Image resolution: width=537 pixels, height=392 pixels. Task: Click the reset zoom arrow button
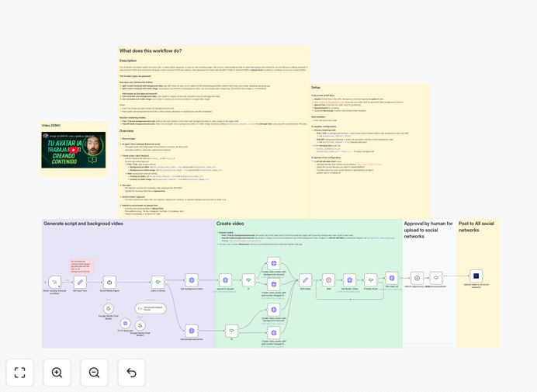pos(131,373)
